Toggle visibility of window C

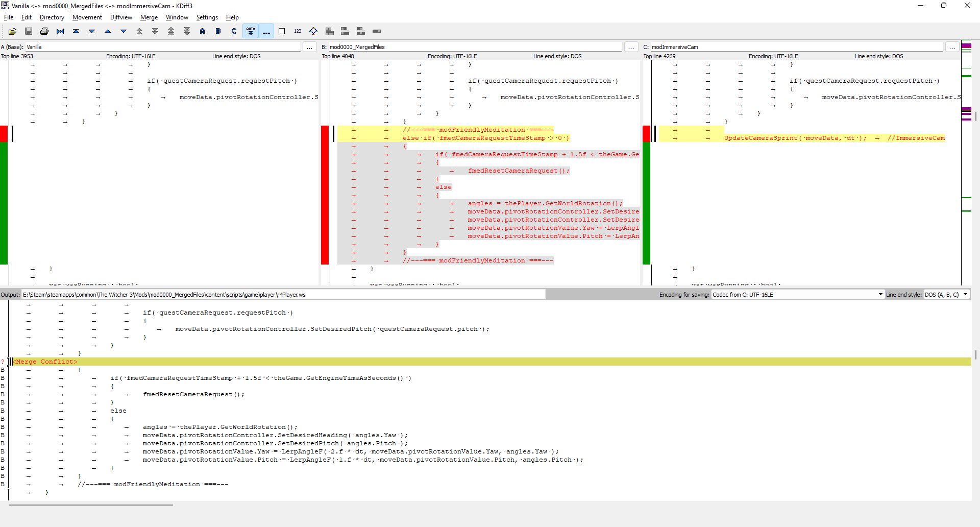(x=361, y=31)
